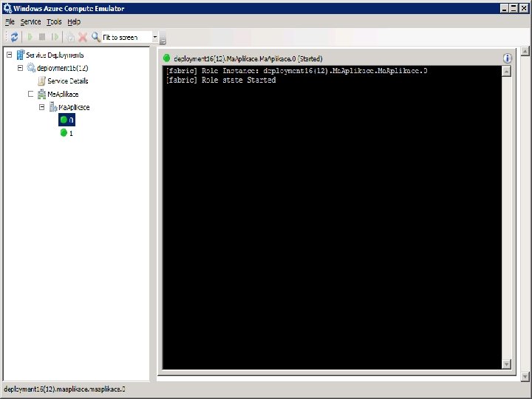The image size is (532, 399).
Task: Click the Compute Emulator title bar gear icon
Action: [x=7, y=8]
